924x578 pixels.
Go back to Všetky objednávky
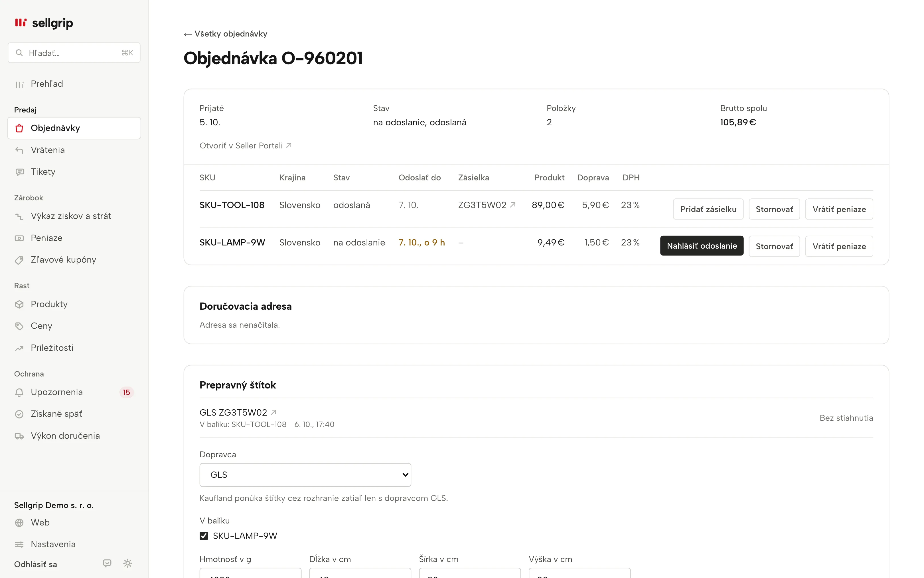click(x=225, y=34)
